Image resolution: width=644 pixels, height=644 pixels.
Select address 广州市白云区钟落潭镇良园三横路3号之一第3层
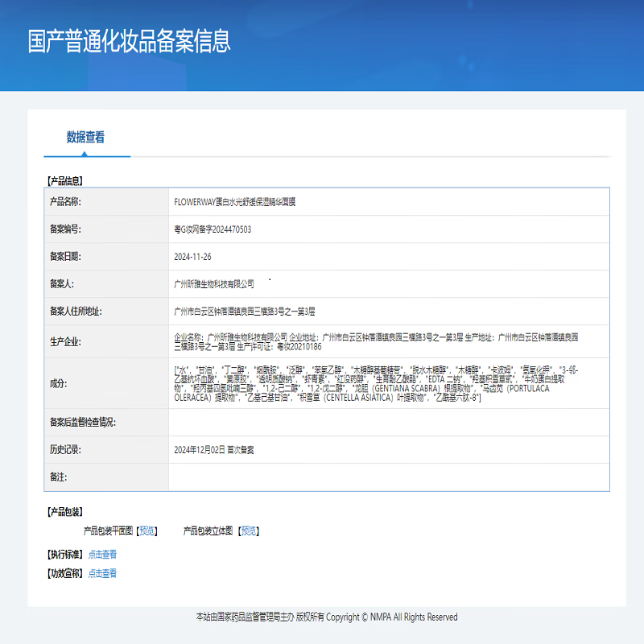245,312
